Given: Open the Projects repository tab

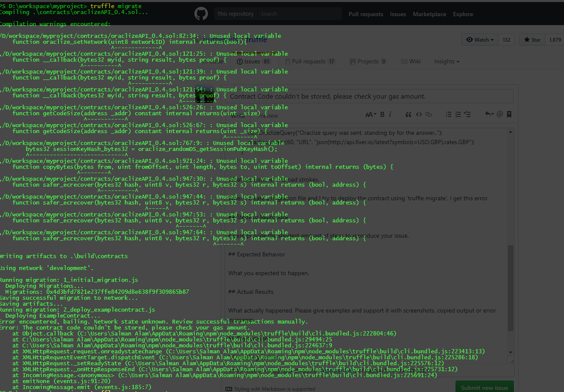Looking at the screenshot, I should pyautogui.click(x=368, y=61).
